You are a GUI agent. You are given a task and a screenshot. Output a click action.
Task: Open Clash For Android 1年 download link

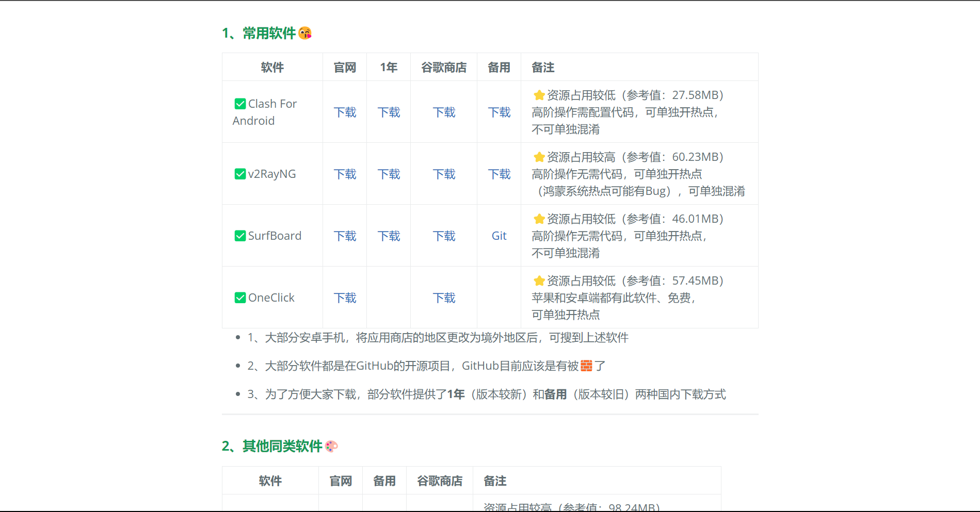click(x=389, y=112)
